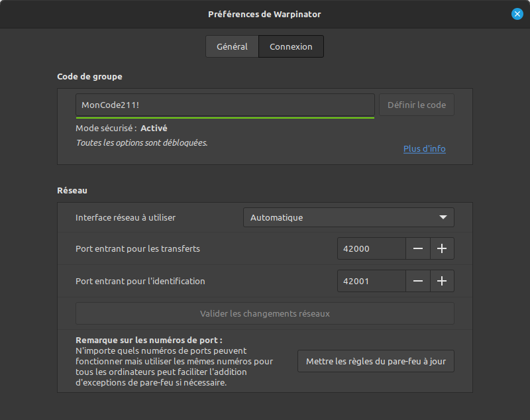
Task: Click Mettre les règles du pare-feu à jour
Action: click(x=376, y=361)
